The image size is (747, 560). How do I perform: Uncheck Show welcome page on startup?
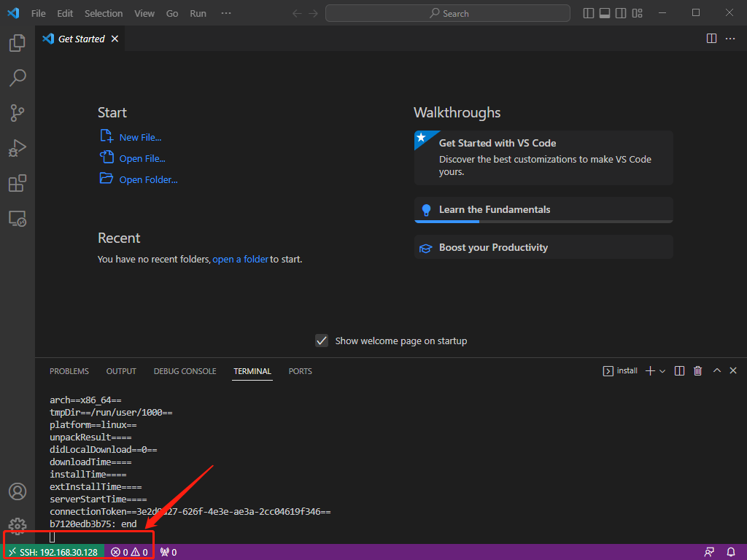tap(321, 341)
